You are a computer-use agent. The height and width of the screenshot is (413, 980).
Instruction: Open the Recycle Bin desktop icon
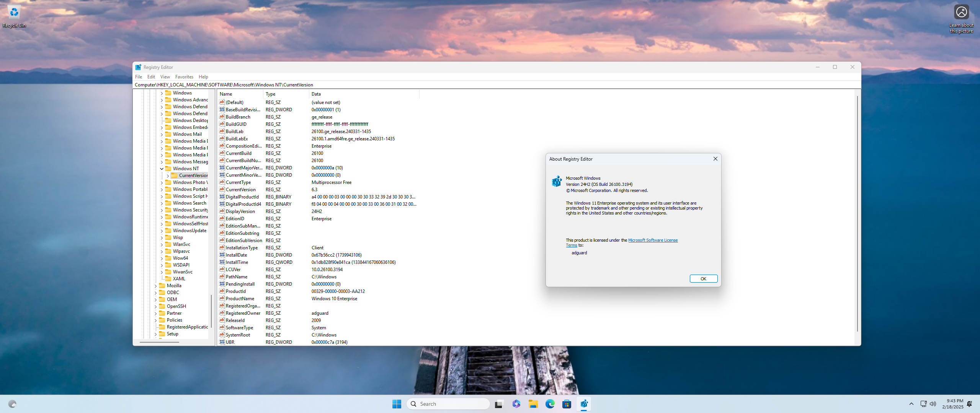(x=14, y=16)
